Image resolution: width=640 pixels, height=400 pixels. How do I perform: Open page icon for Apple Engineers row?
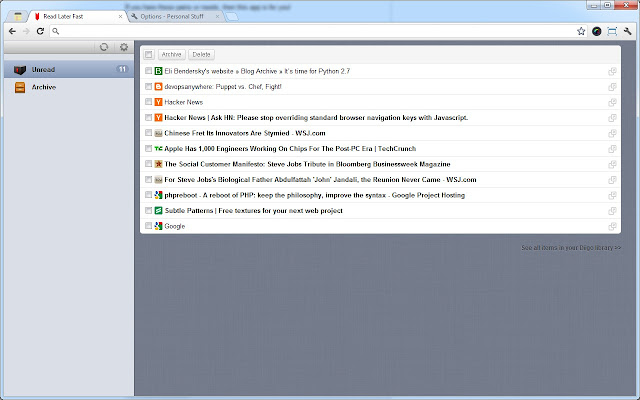[x=612, y=149]
